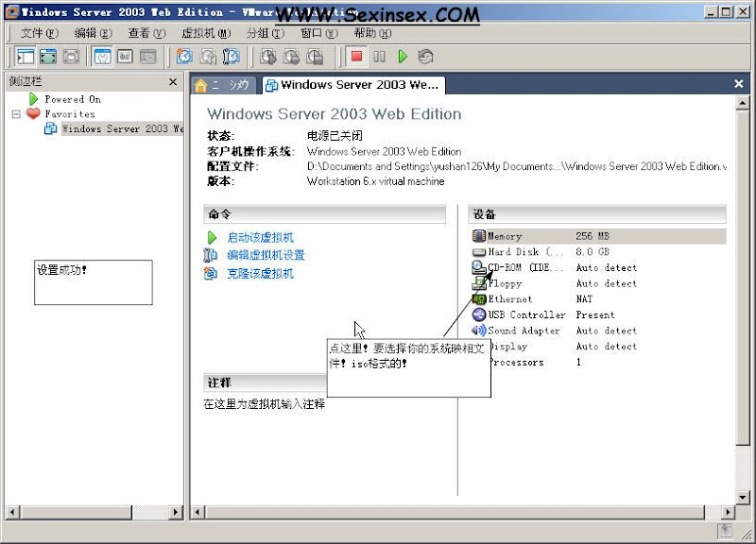This screenshot has height=544, width=756.
Task: Click 启动该虚拟机 link
Action: [261, 238]
